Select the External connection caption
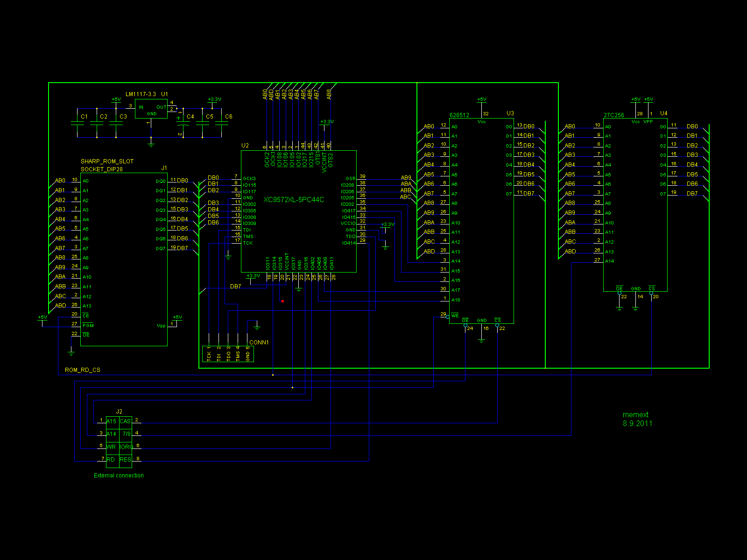The height and width of the screenshot is (560, 747). coord(119,476)
